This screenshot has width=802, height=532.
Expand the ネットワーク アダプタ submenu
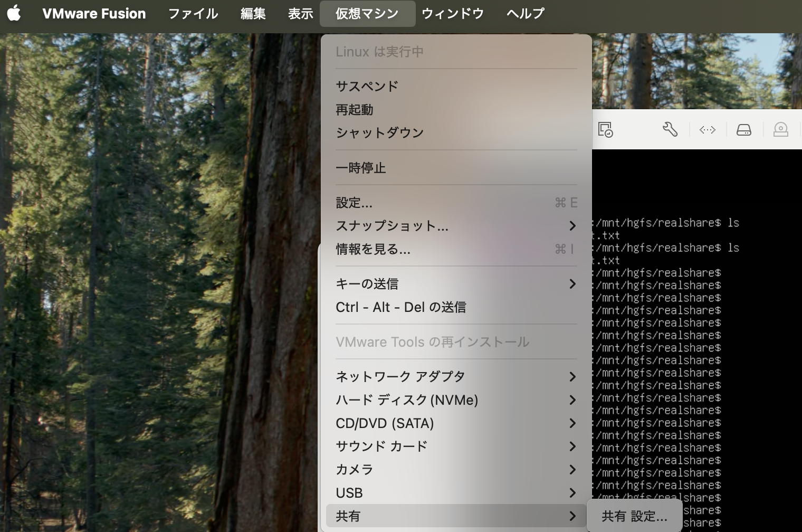[x=456, y=377]
